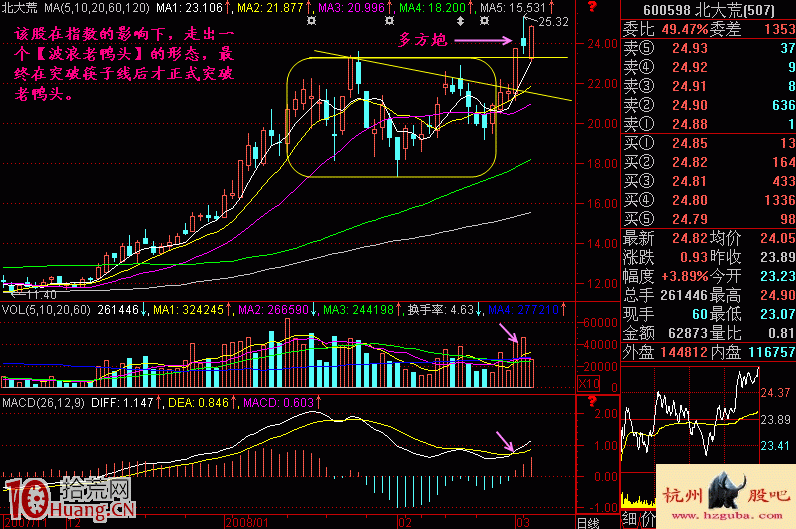Viewport: 796px width, 529px height.
Task: Click the gear marker under the MA5 label
Action: click(x=485, y=21)
